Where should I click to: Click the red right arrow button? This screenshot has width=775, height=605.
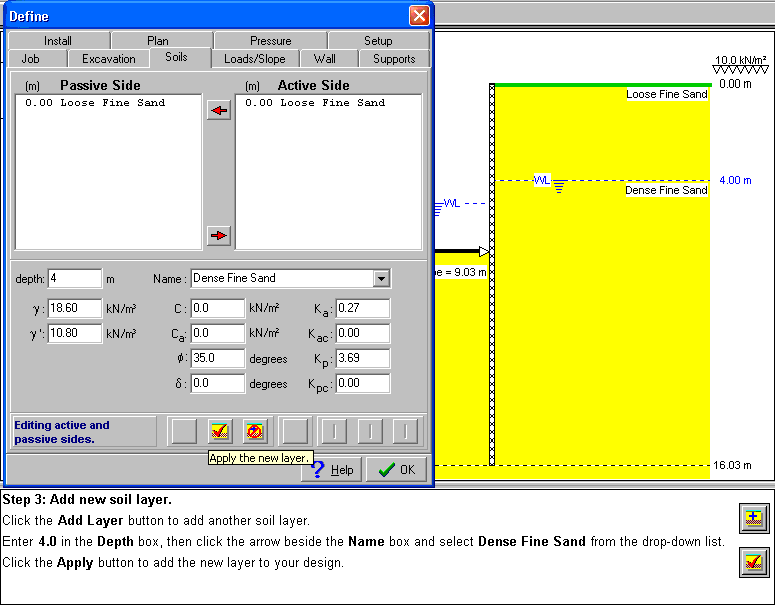tap(218, 236)
